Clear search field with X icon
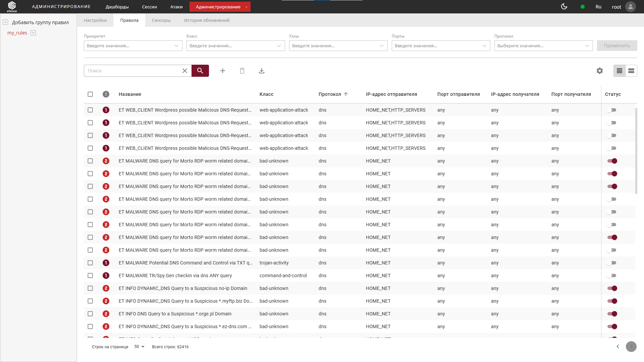Image resolution: width=644 pixels, height=362 pixels. coord(185,71)
